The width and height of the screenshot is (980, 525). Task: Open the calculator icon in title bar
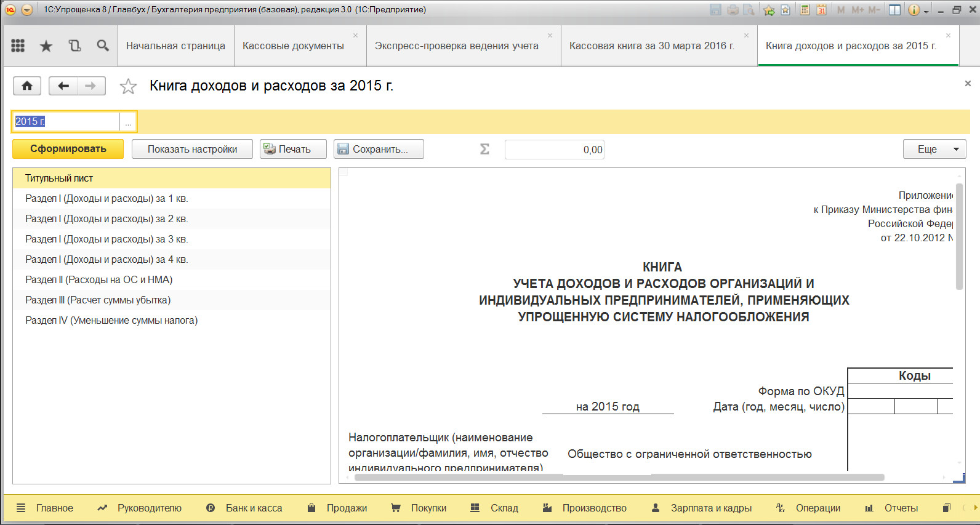[804, 10]
